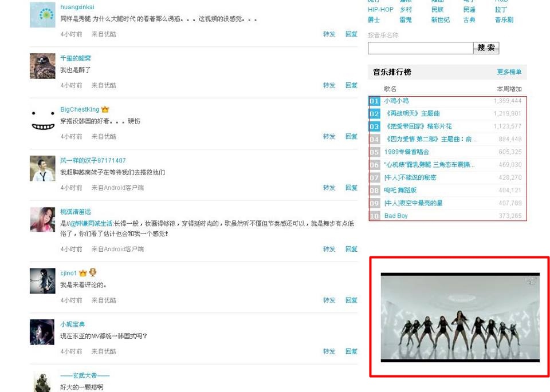Open the @钟谦同城生活 mention link

pyautogui.click(x=91, y=224)
